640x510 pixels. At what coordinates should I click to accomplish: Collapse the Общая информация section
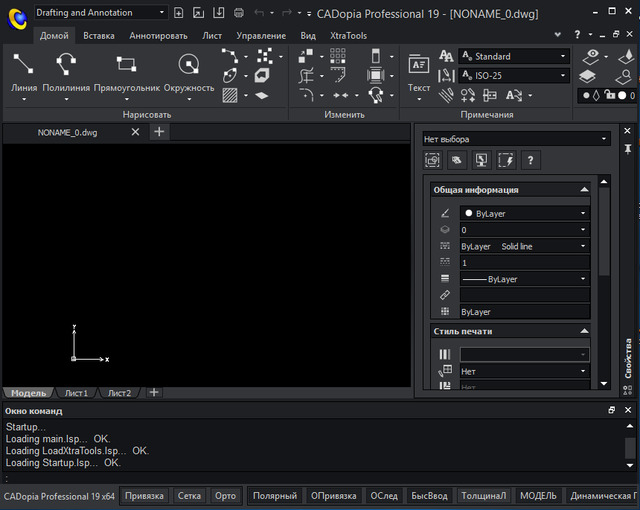pos(583,190)
